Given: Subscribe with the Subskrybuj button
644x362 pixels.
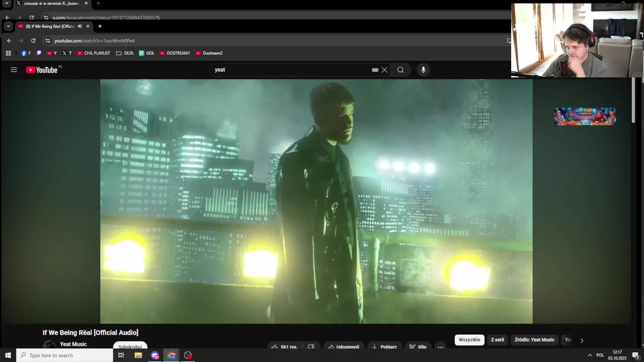Looking at the screenshot, I should pyautogui.click(x=130, y=347).
